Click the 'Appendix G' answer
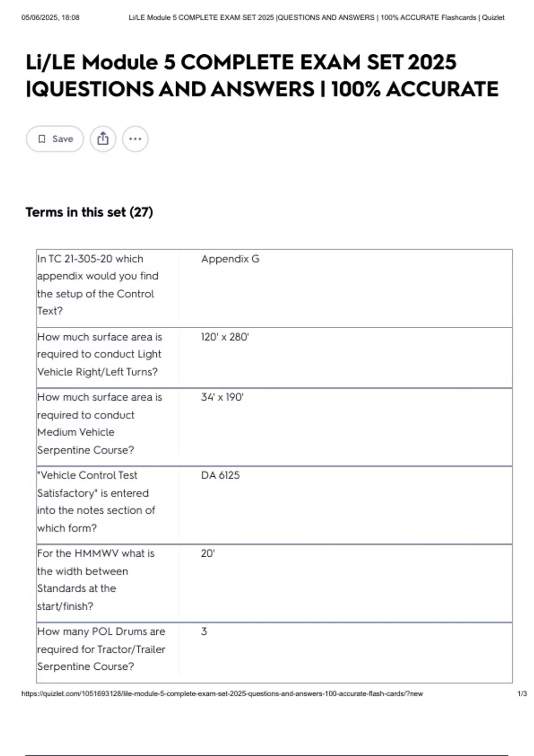Viewport: 534px width, 756px height. tap(230, 259)
